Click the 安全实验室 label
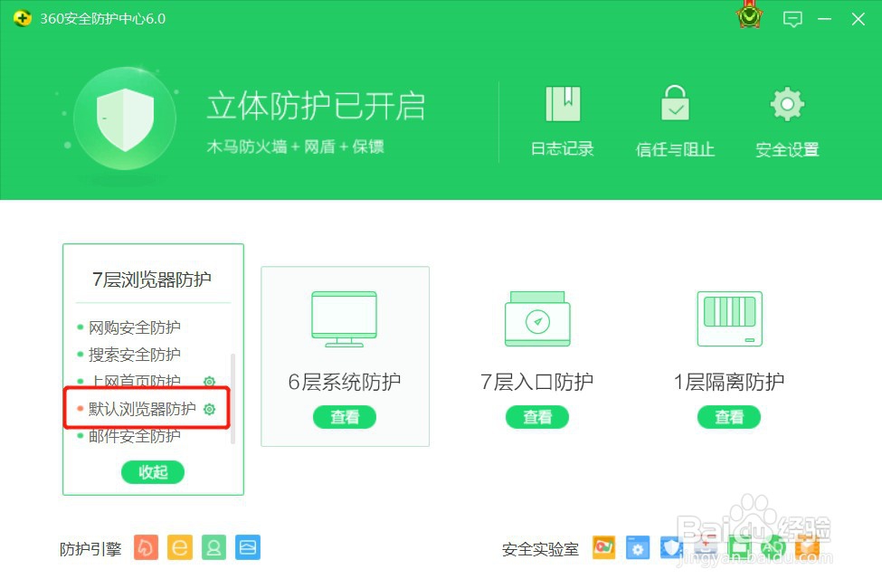The width and height of the screenshot is (882, 588). tap(541, 549)
